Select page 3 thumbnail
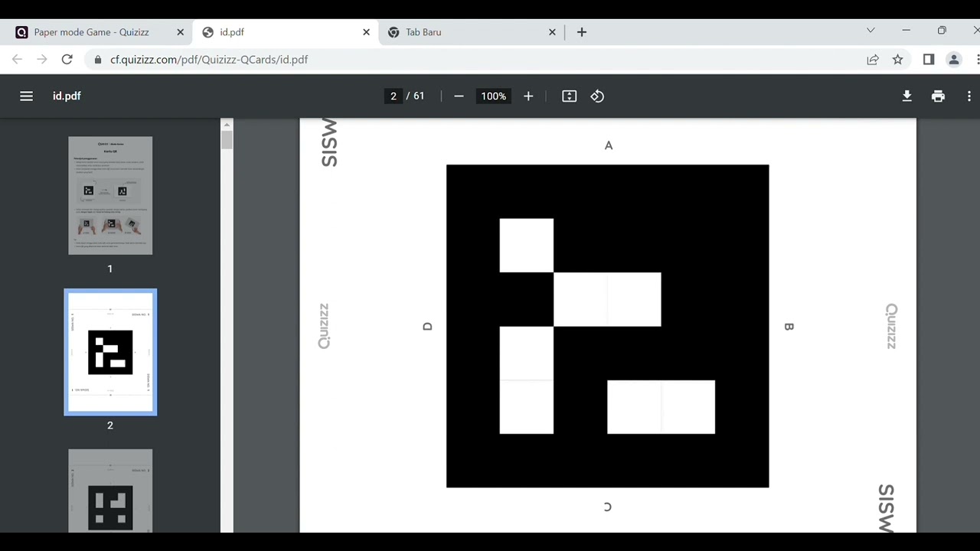 110,491
